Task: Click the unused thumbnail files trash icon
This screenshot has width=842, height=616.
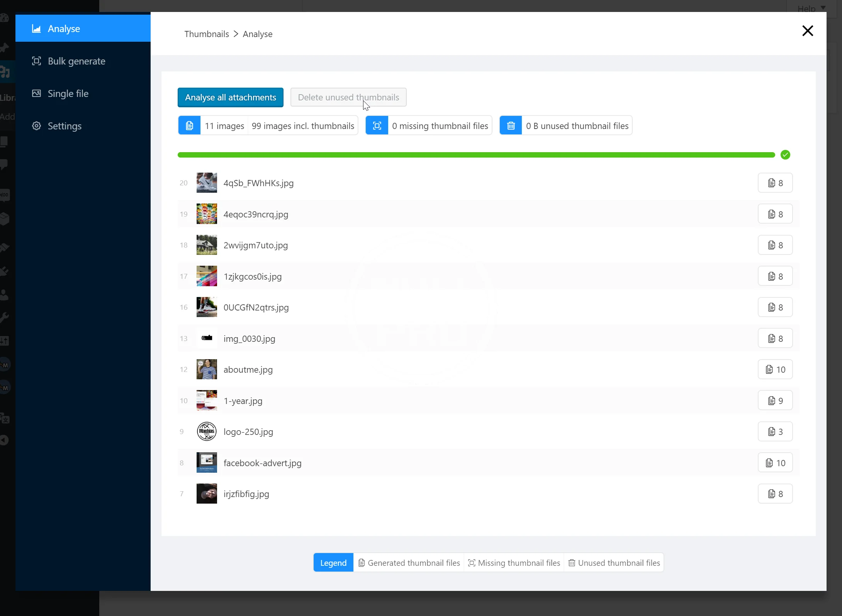Action: click(x=511, y=126)
